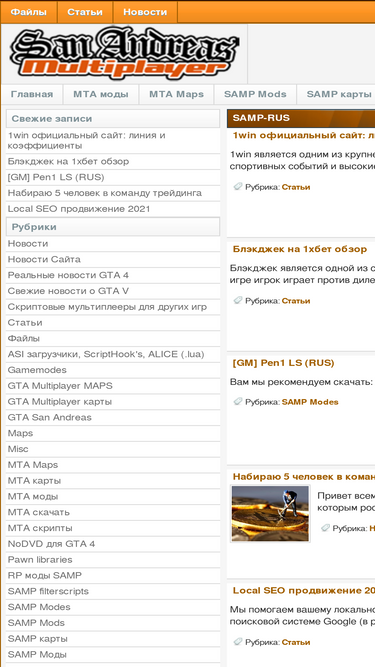Select MTA моды in the navigation menu
This screenshot has height=667, width=375.
(x=101, y=94)
